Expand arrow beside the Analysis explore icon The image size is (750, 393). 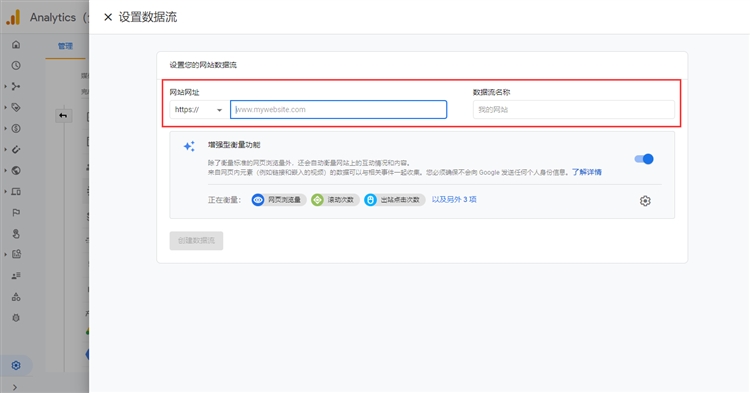6,254
